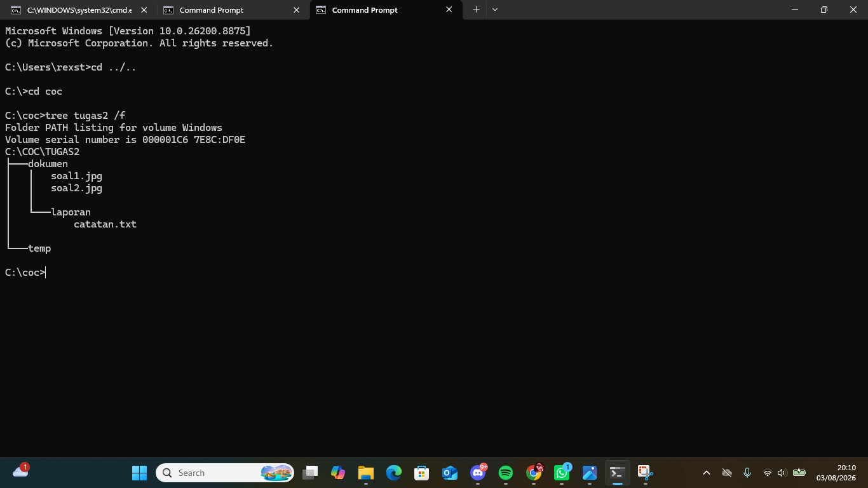Open a new terminal tab with plus button
Image resolution: width=868 pixels, height=488 pixels.
pos(476,10)
